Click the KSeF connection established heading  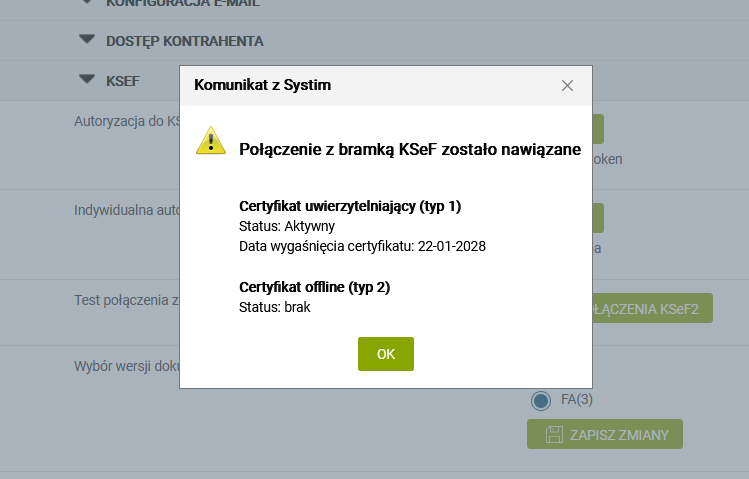410,150
